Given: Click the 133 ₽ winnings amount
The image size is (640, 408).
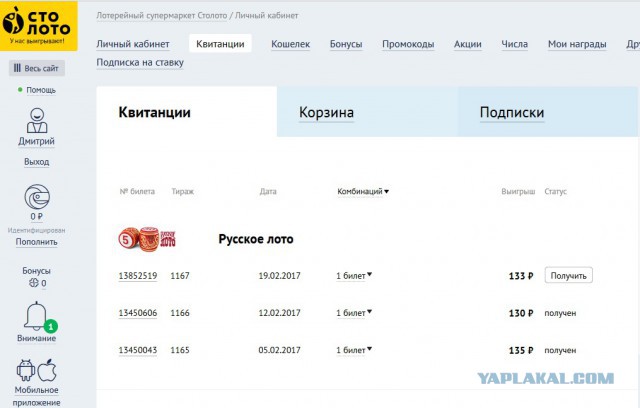Looking at the screenshot, I should [x=521, y=276].
